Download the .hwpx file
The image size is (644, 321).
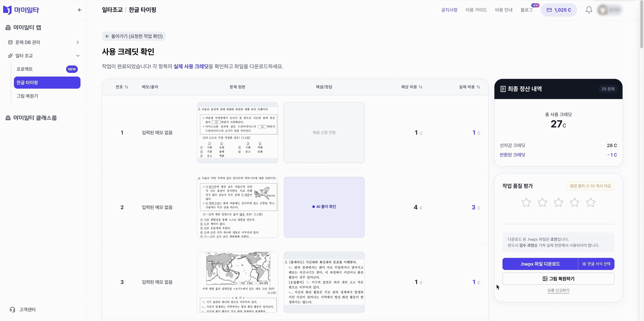[540, 264]
